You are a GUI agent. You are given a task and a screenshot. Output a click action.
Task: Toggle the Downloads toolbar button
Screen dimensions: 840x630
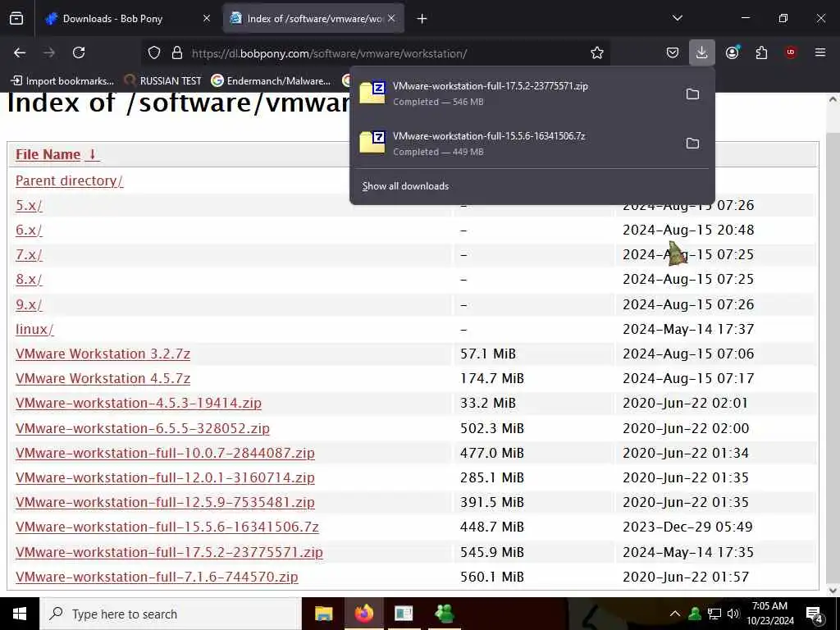tap(702, 52)
